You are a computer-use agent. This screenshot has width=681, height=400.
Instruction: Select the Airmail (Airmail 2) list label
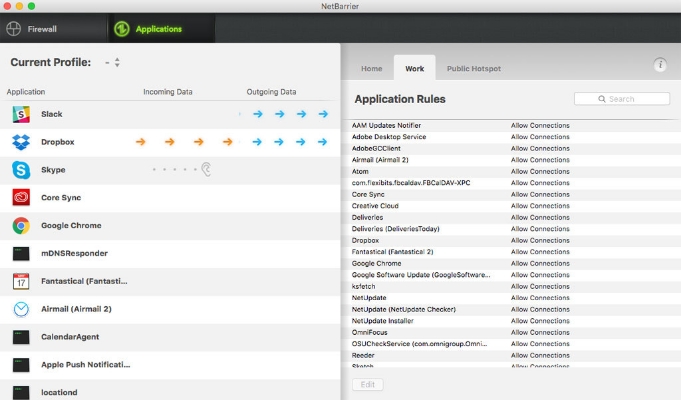tap(76, 309)
